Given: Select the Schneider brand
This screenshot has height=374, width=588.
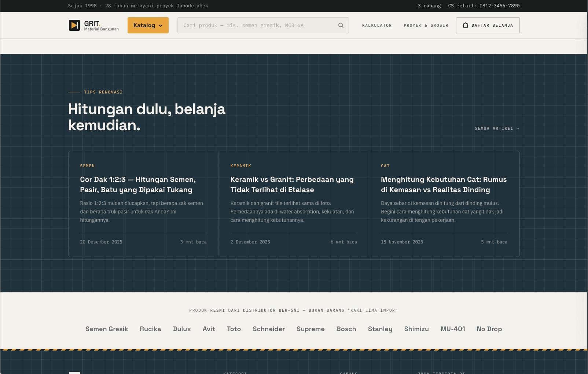Looking at the screenshot, I should click(269, 329).
